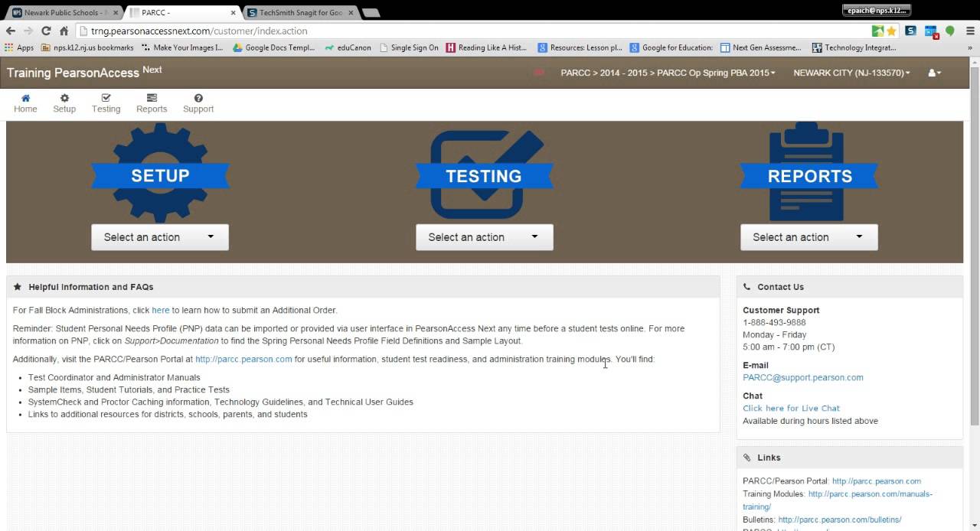Screen dimensions: 980x531
Task: Open the NEWARK CITY organization dropdown
Action: pyautogui.click(x=851, y=73)
